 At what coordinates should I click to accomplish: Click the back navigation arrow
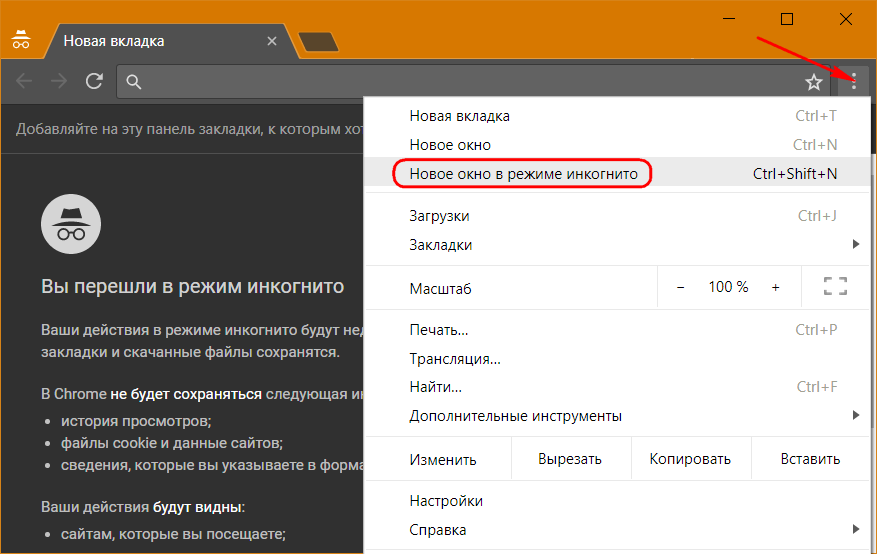pyautogui.click(x=24, y=82)
